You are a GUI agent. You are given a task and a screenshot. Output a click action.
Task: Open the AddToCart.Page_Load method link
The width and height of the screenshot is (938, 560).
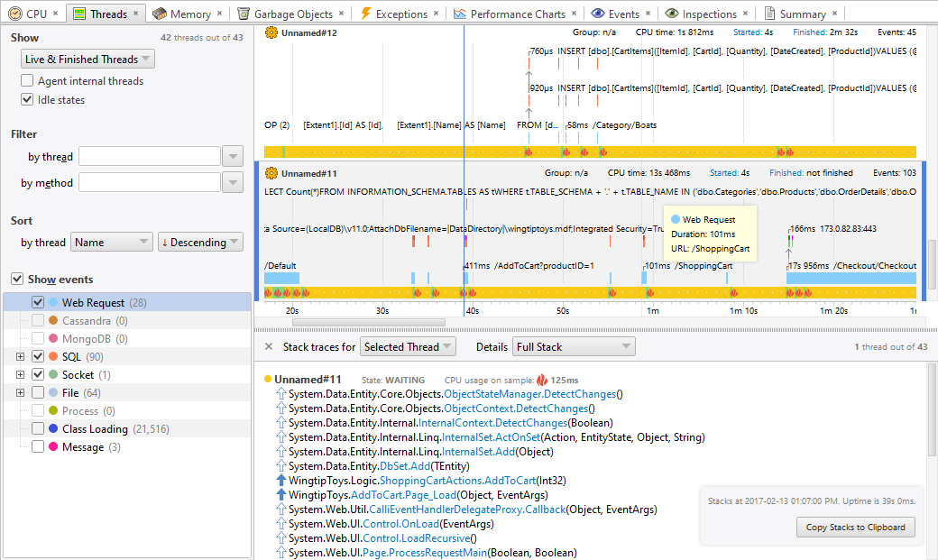click(x=404, y=495)
